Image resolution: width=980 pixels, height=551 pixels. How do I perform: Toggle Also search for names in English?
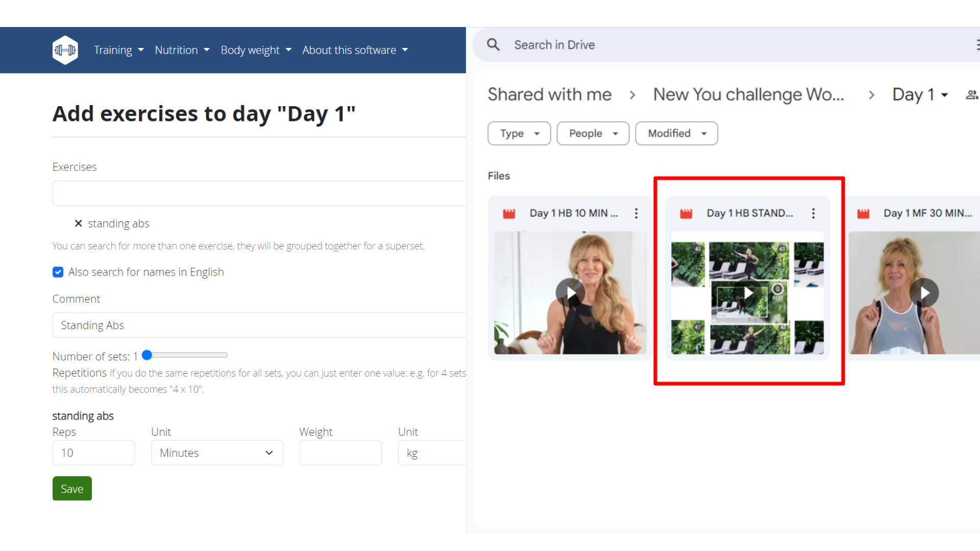58,272
